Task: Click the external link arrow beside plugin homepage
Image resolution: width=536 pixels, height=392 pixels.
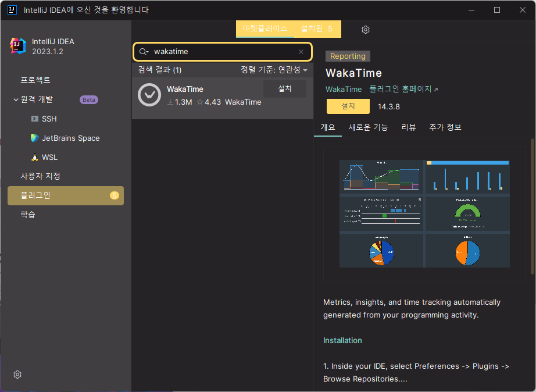Action: coord(436,90)
